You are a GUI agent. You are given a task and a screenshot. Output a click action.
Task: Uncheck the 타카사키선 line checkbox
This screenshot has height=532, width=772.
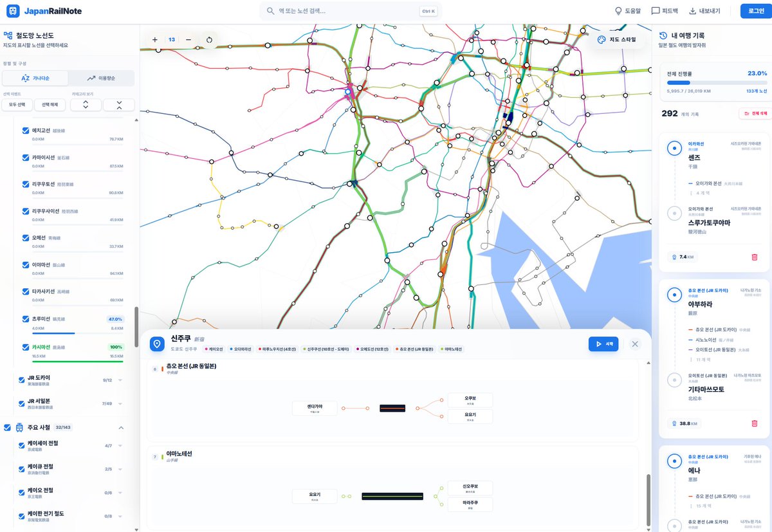coord(25,292)
